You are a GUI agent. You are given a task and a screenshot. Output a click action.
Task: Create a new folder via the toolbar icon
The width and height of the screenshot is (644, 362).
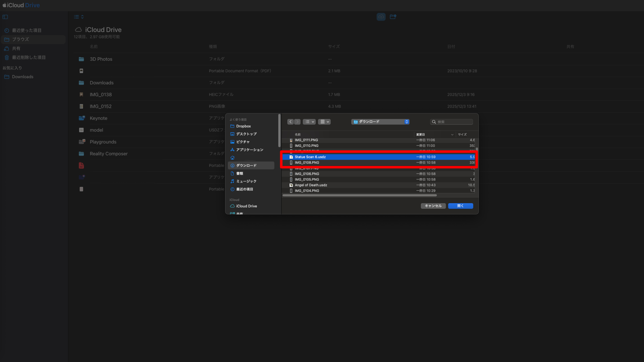click(393, 17)
